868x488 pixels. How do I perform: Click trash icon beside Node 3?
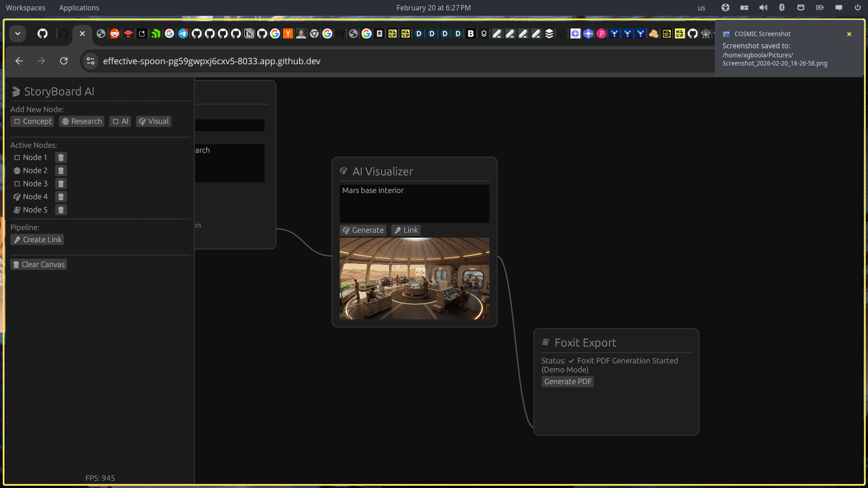click(61, 183)
